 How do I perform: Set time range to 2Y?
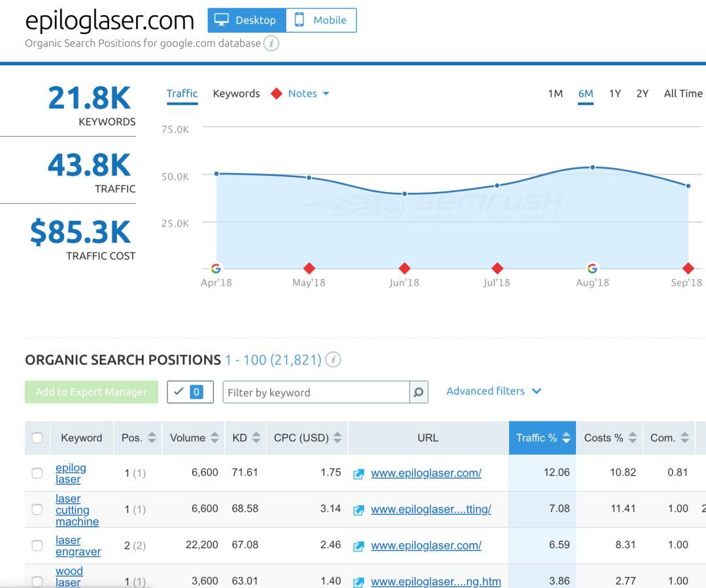tap(643, 93)
